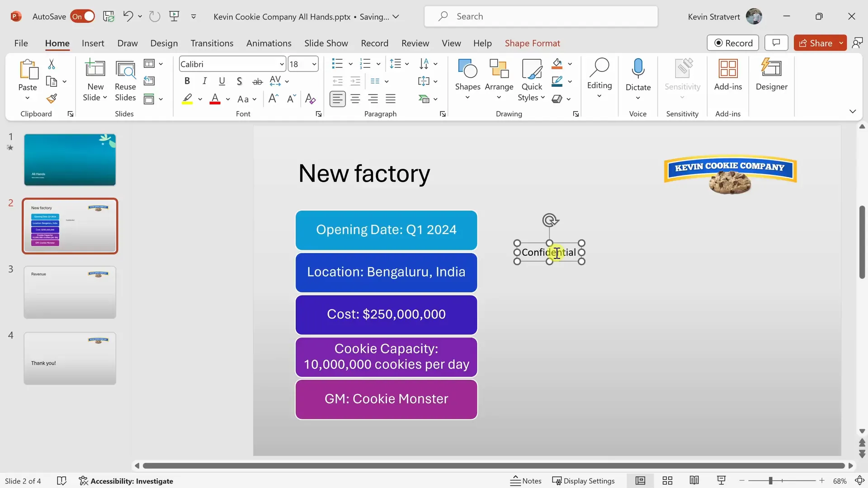Viewport: 868px width, 488px height.
Task: Apply text shadow formatting
Action: point(239,81)
